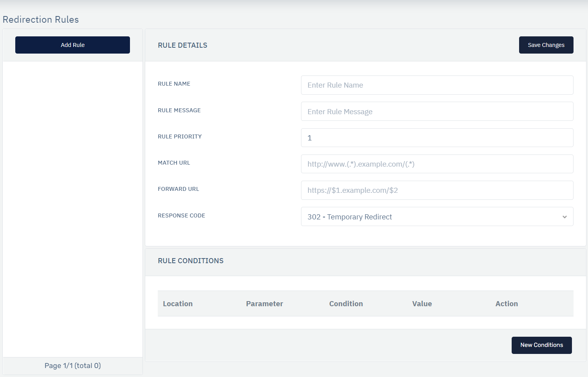Select the Condition column header
The width and height of the screenshot is (588, 377).
pyautogui.click(x=346, y=304)
